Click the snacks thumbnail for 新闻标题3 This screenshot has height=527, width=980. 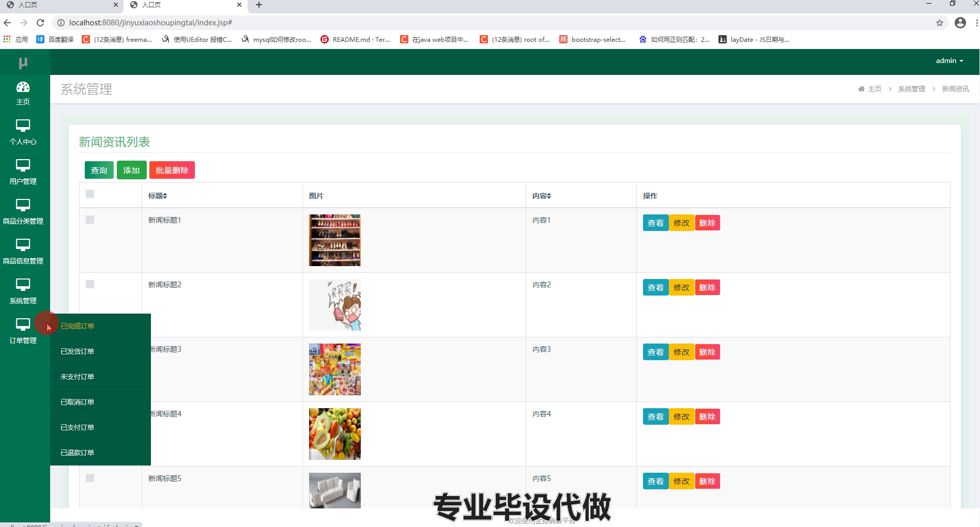[335, 369]
